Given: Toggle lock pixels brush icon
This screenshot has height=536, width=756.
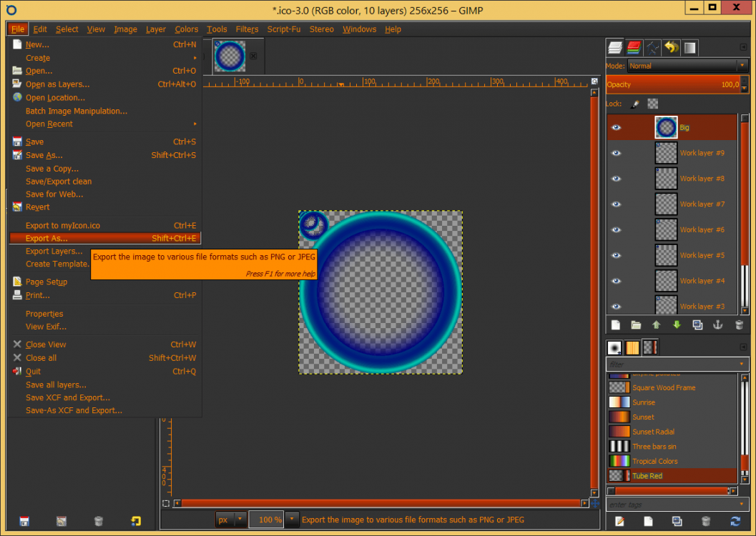Looking at the screenshot, I should (635, 104).
